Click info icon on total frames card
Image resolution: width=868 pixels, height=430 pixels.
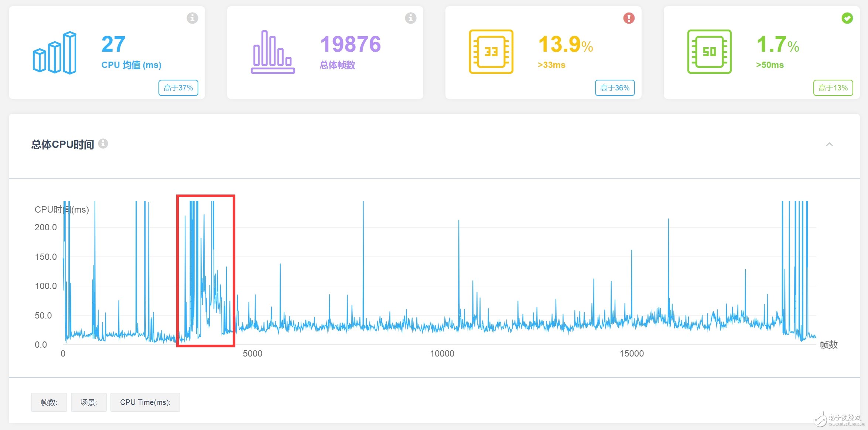[410, 18]
